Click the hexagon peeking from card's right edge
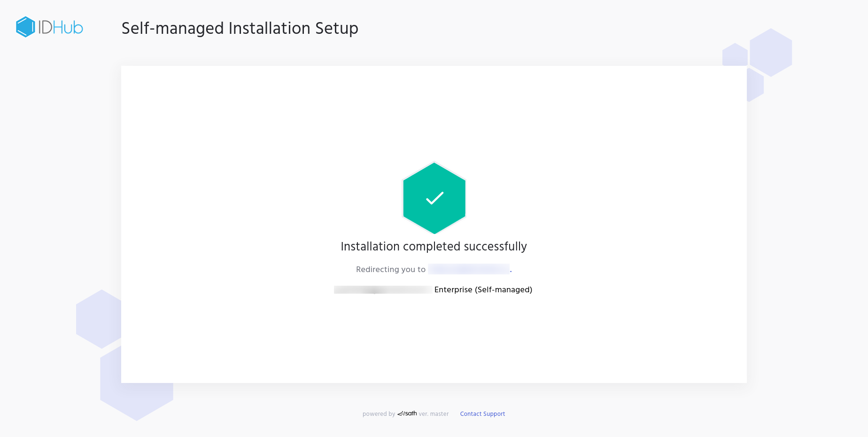Screen dimensions: 868x437 pos(754,86)
